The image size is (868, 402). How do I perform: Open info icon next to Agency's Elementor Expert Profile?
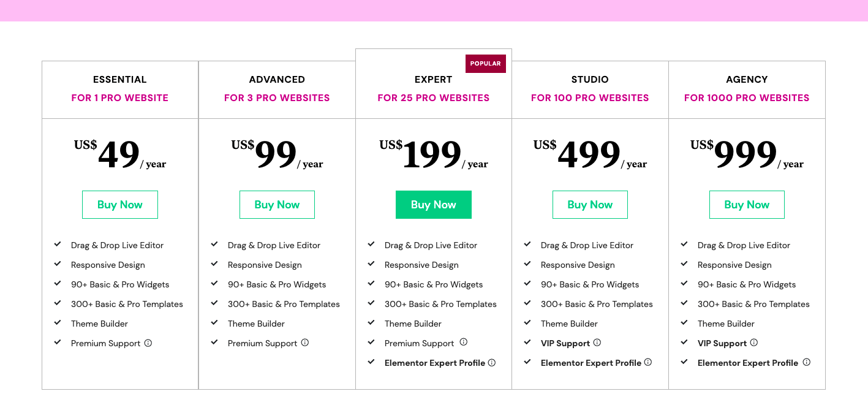[807, 362]
